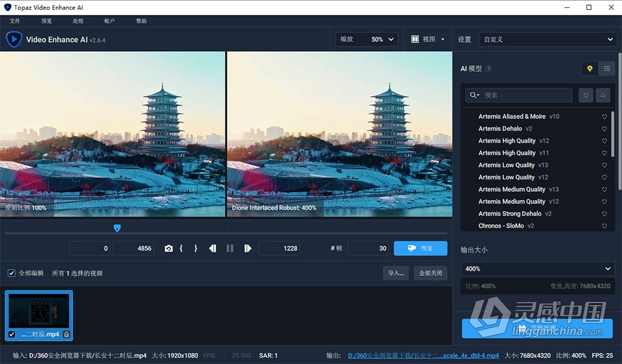The image size is (622, 364).
Task: Uncheck the 二时辰.mp4 video checkbox
Action: pos(12,334)
